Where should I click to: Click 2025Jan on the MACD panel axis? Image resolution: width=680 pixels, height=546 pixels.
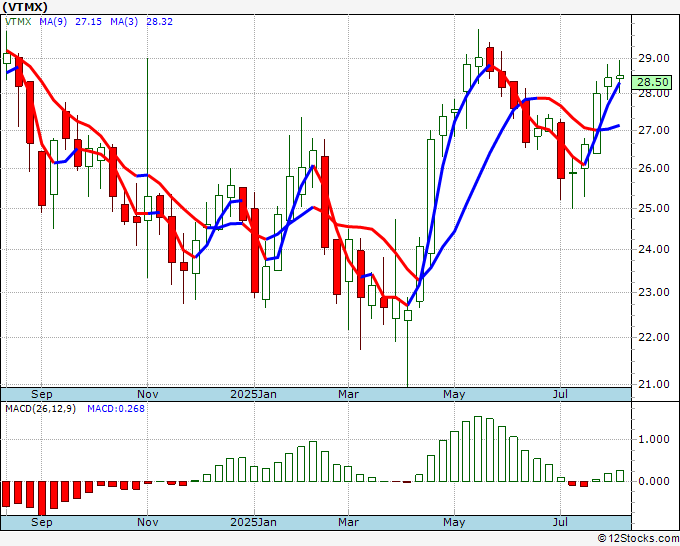click(254, 522)
